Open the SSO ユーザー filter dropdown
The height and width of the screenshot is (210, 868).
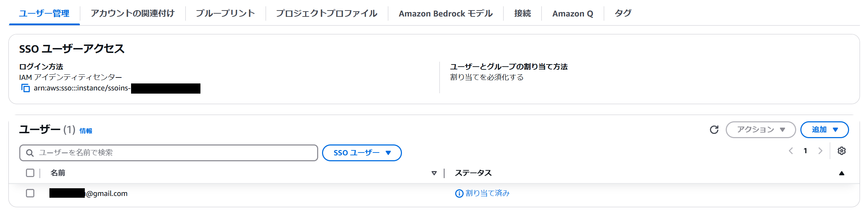[x=362, y=153]
